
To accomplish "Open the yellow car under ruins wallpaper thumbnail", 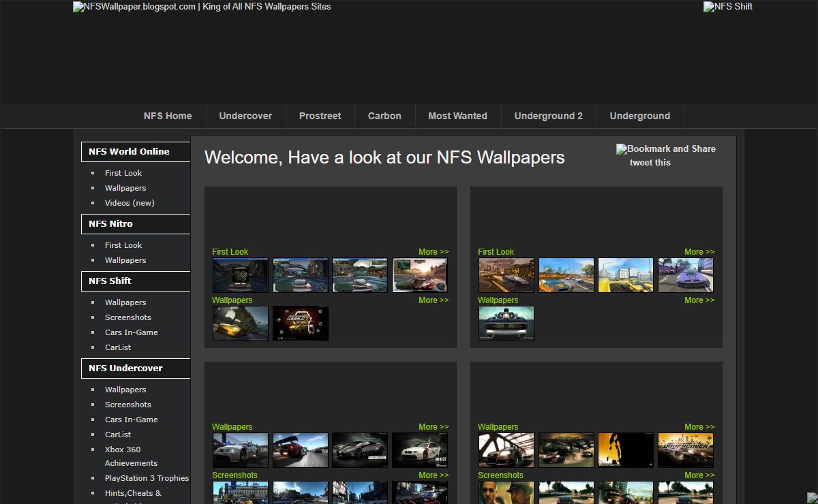I will pyautogui.click(x=241, y=324).
